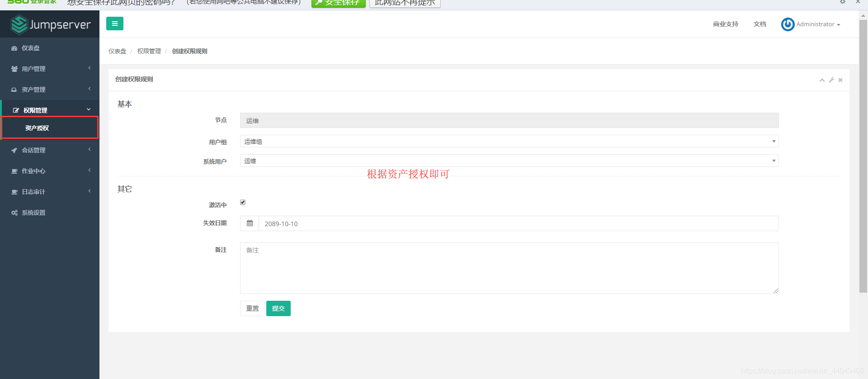868x379 pixels.
Task: Expand the 资产管理 sidebar menu
Action: 50,90
